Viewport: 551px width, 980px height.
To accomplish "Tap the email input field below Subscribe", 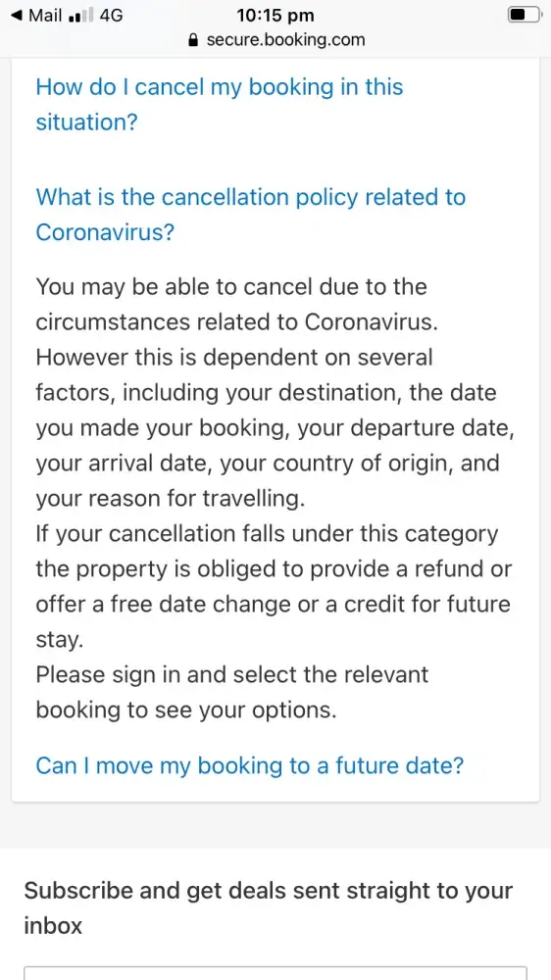I will 275,973.
